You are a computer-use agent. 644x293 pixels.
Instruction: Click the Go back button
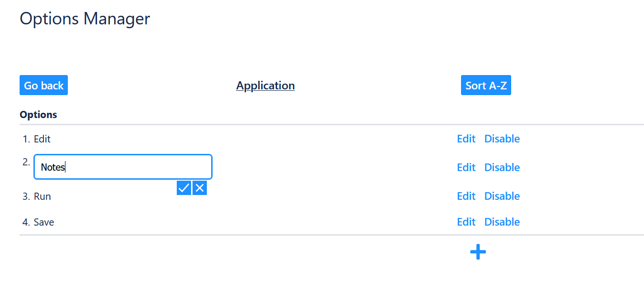click(x=43, y=86)
